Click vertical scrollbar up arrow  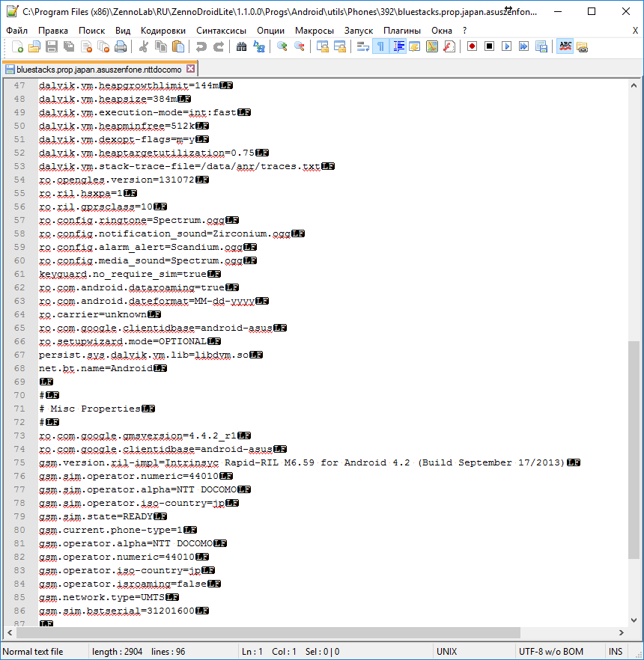pyautogui.click(x=634, y=85)
